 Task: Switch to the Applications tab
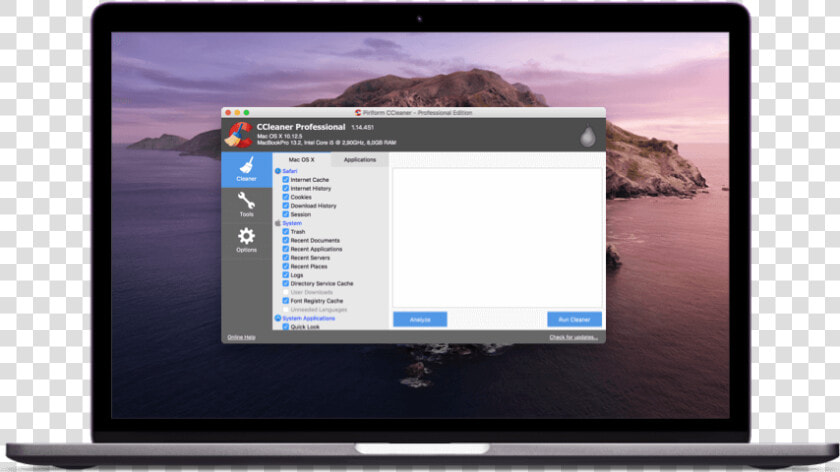pos(360,160)
